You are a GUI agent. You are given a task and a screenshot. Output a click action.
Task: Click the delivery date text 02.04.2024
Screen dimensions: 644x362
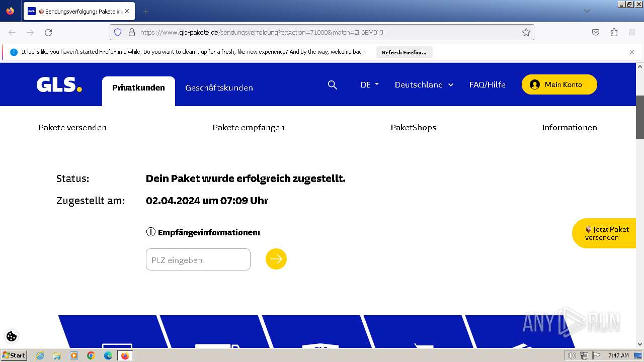tap(207, 201)
